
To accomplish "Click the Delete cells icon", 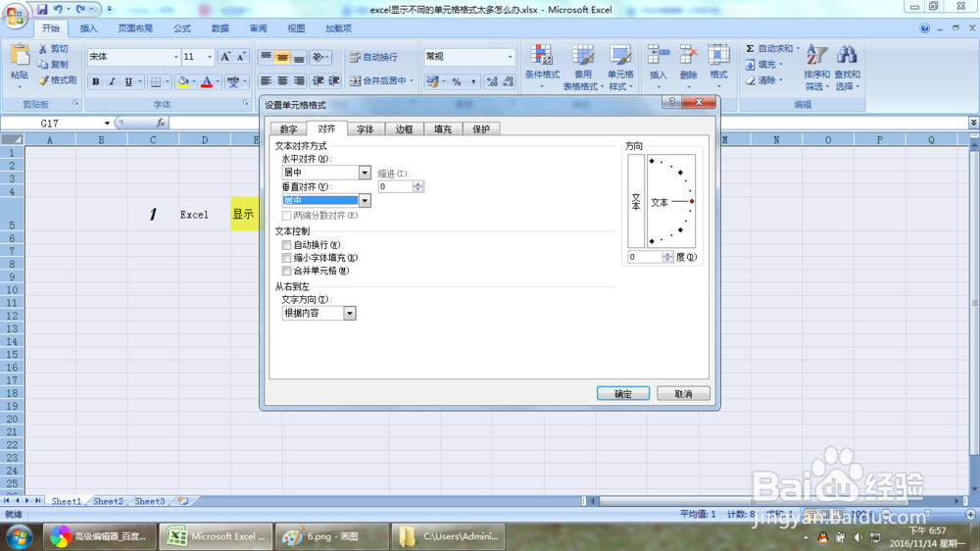I will tap(688, 55).
